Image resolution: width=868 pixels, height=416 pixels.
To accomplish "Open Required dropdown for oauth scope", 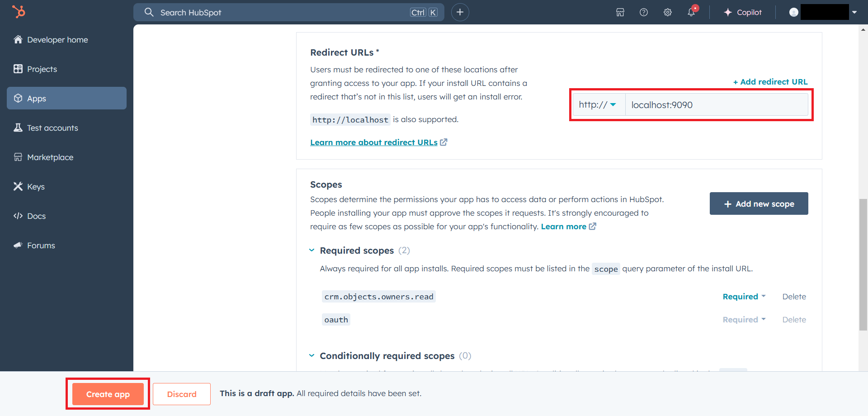I will pyautogui.click(x=744, y=320).
